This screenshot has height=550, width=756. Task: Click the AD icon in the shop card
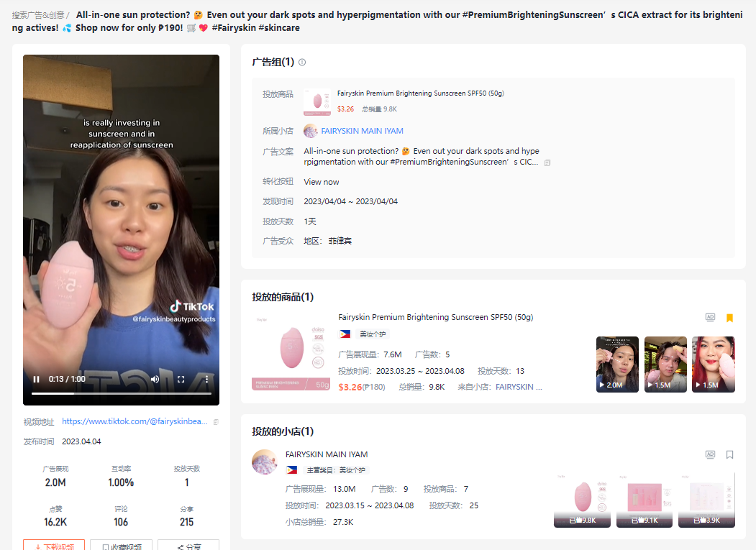coord(710,454)
